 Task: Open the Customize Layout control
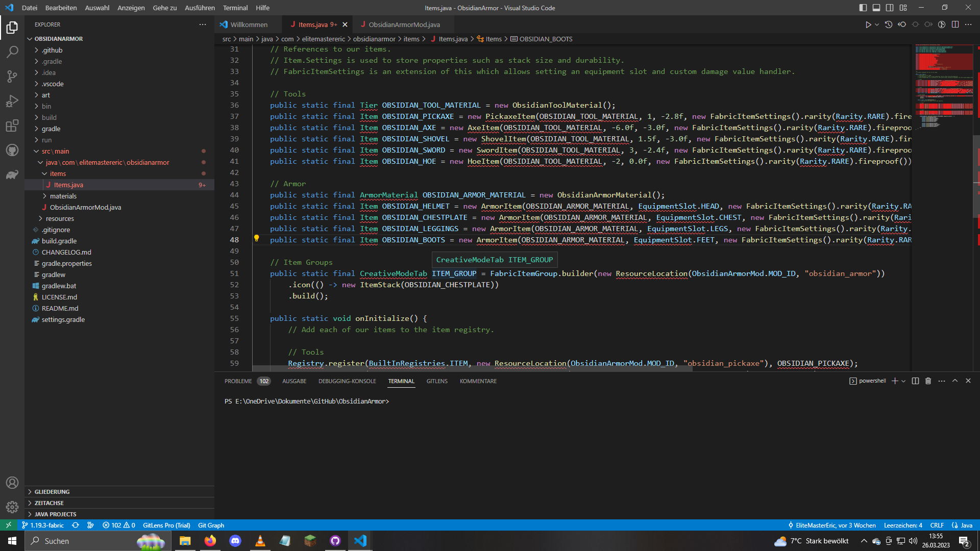(903, 8)
